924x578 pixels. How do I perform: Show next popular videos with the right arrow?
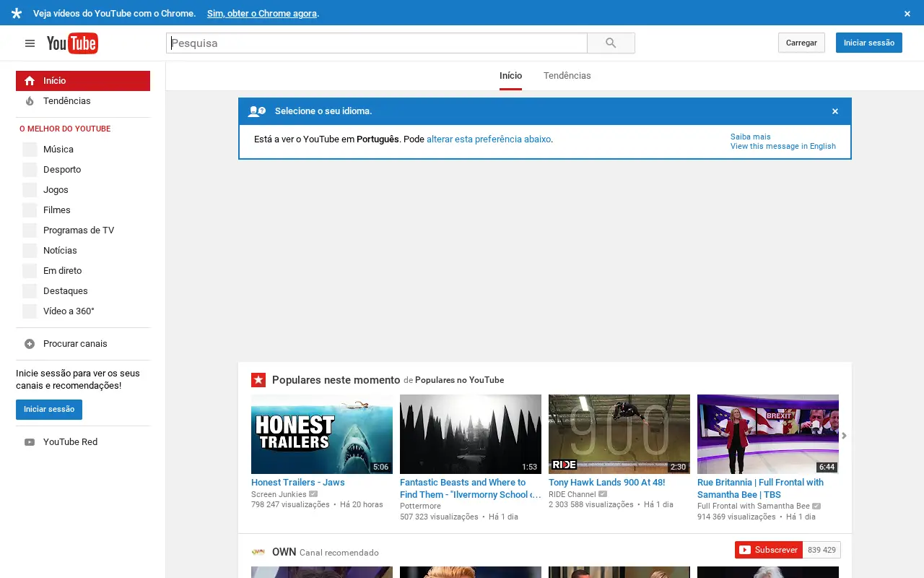click(x=844, y=436)
